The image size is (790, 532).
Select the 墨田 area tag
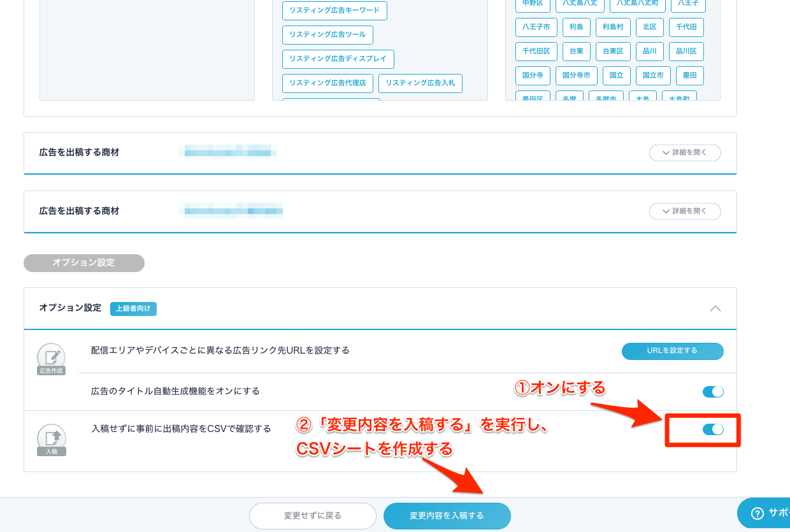(690, 75)
